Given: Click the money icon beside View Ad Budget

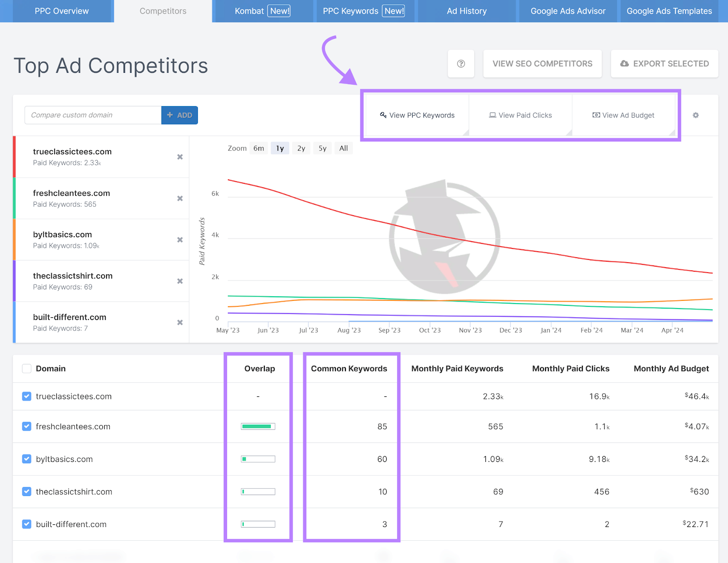Looking at the screenshot, I should 596,115.
